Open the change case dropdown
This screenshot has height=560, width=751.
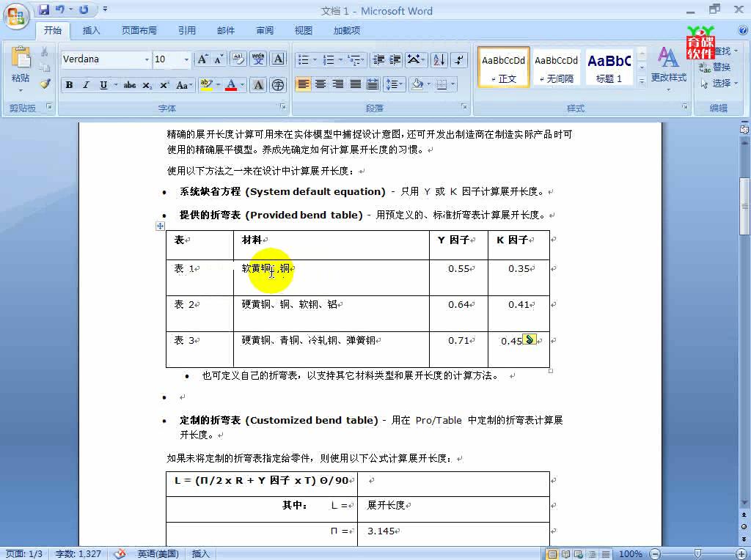pyautogui.click(x=184, y=85)
